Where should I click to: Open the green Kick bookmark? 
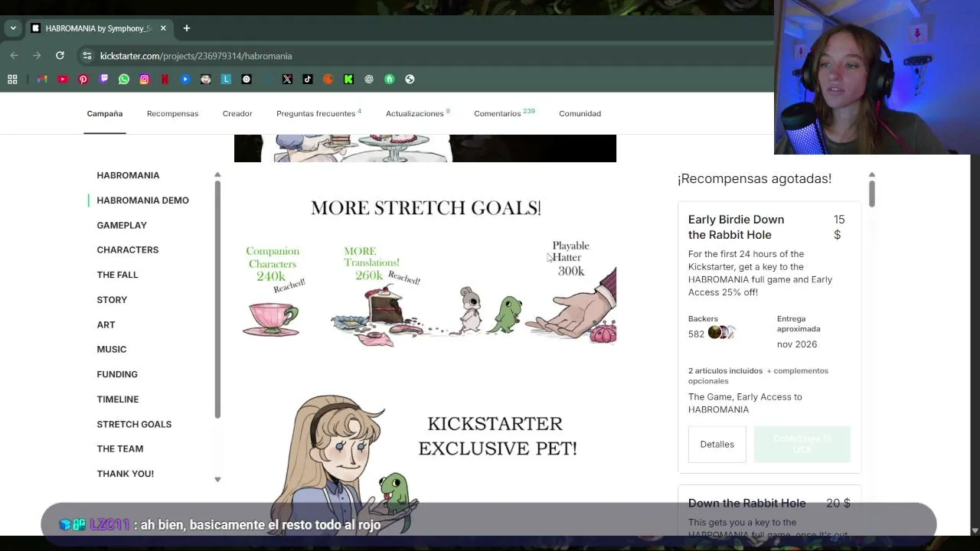348,79
